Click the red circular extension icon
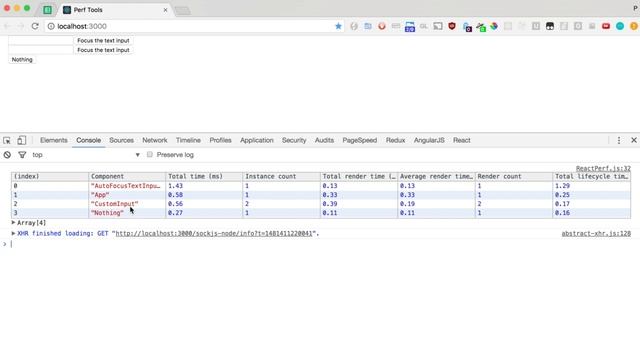Image resolution: width=640 pixels, height=360 pixels. pyautogui.click(x=382, y=26)
